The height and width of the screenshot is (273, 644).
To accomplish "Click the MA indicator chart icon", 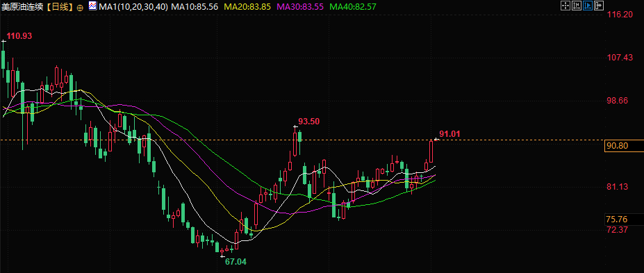I will pyautogui.click(x=93, y=6).
